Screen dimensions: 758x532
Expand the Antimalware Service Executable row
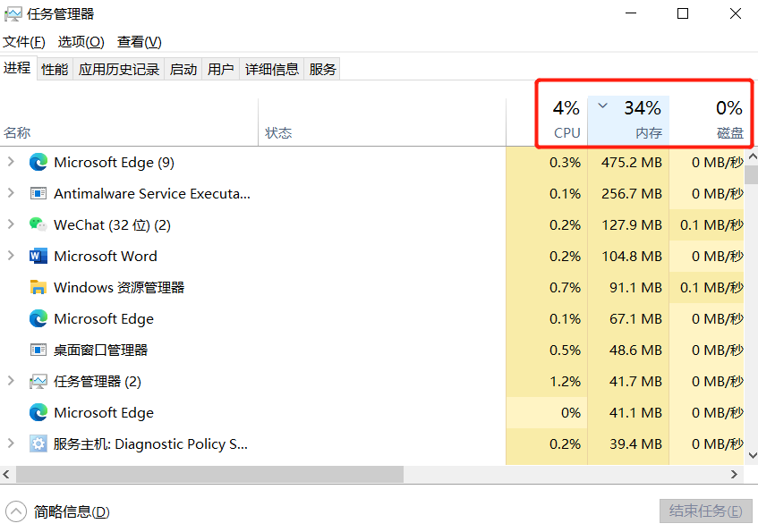click(11, 193)
